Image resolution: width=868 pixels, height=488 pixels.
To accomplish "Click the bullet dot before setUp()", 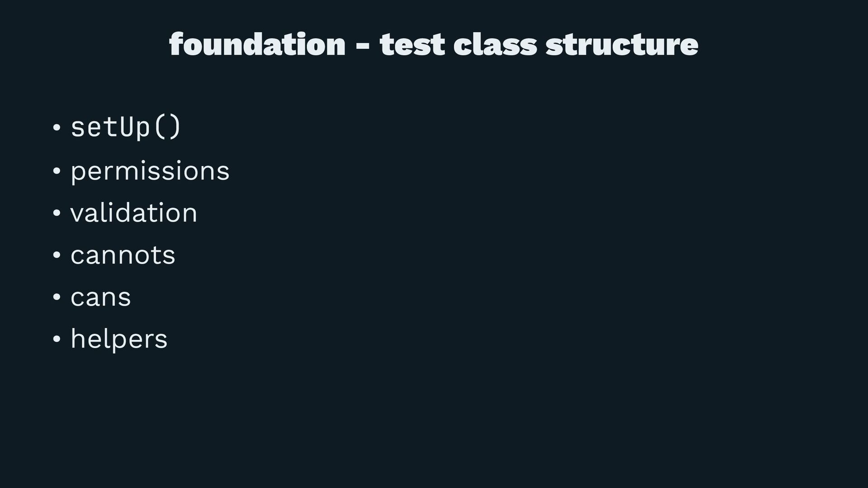I will (x=57, y=128).
